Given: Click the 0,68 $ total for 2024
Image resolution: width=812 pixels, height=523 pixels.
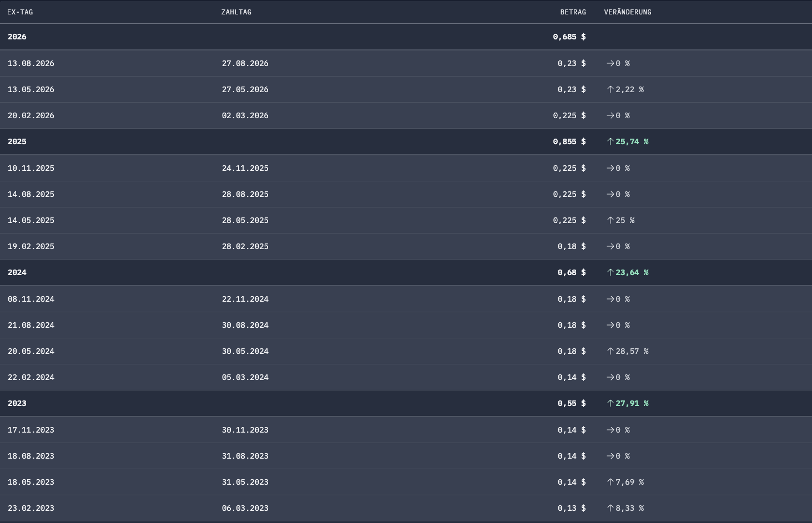Looking at the screenshot, I should (572, 272).
